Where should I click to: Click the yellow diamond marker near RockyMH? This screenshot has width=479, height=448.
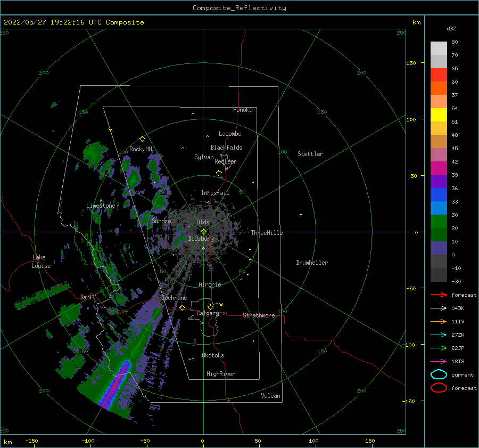pyautogui.click(x=142, y=139)
